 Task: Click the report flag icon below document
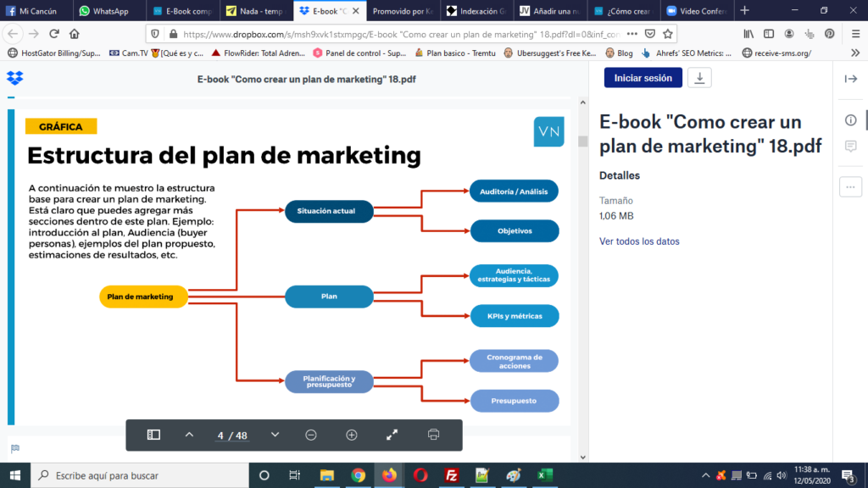coord(14,449)
